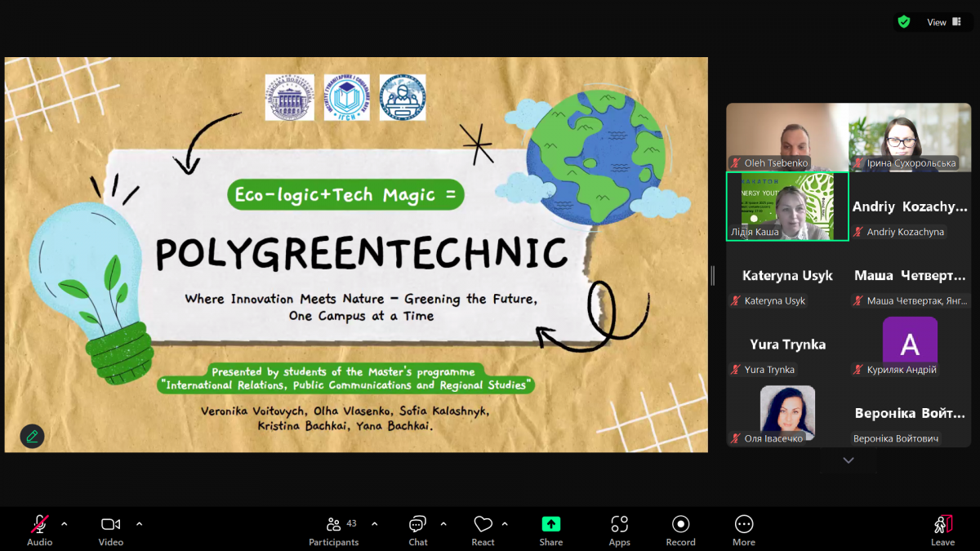980x551 pixels.
Task: Open the More options menu
Action: (743, 530)
